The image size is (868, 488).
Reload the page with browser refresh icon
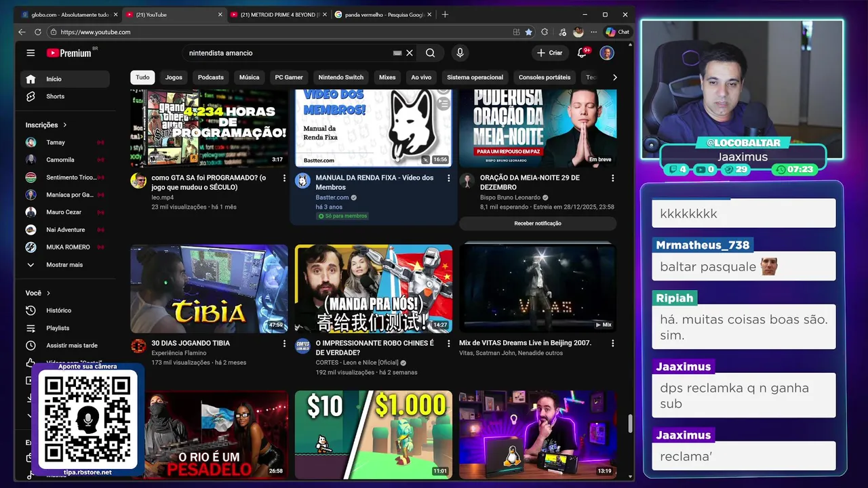pos(37,32)
